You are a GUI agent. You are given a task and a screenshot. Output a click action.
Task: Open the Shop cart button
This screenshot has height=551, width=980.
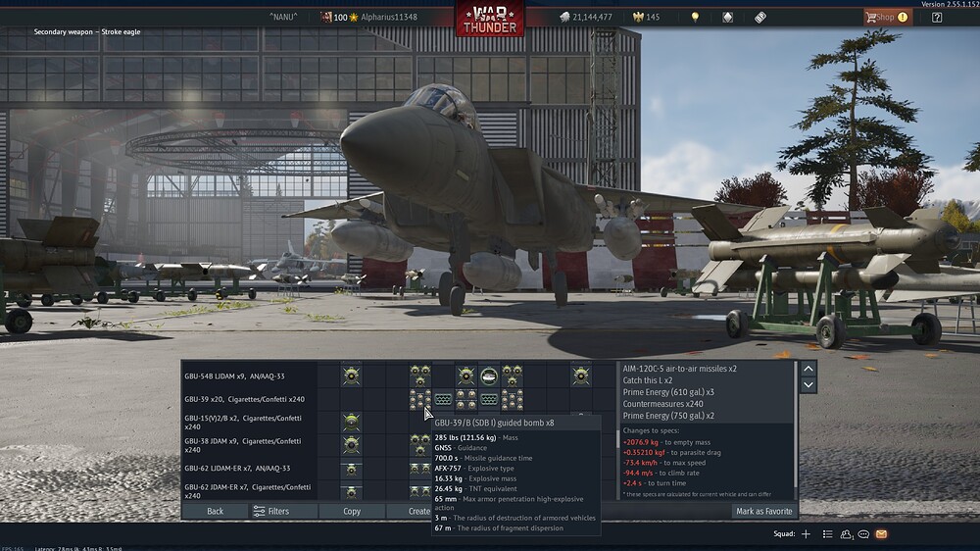point(888,17)
